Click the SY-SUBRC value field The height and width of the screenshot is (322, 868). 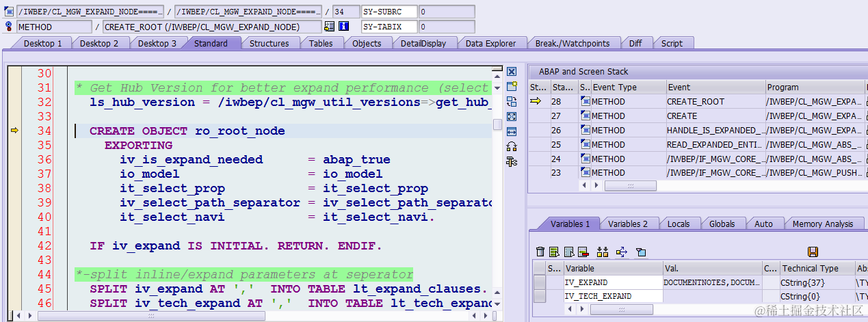[446, 12]
